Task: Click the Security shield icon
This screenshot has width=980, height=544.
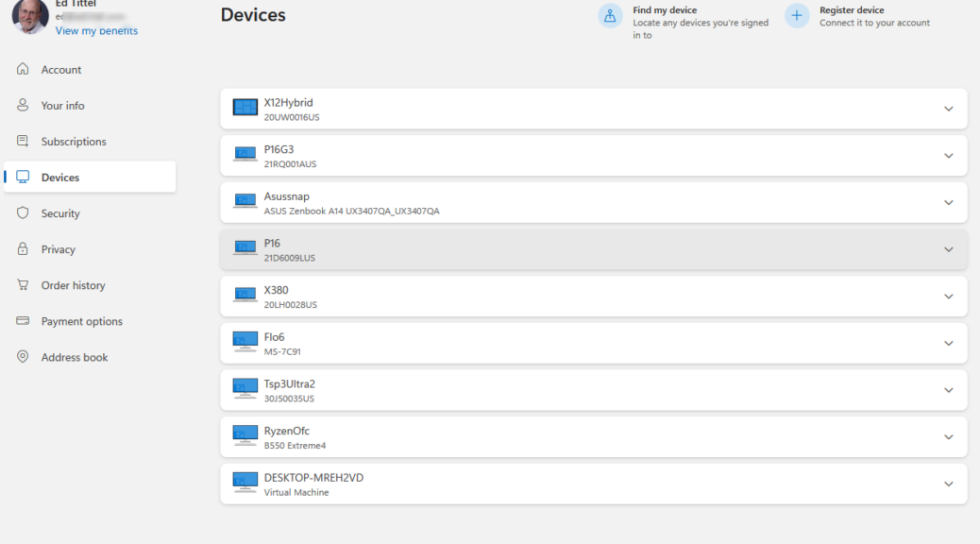Action: click(23, 212)
